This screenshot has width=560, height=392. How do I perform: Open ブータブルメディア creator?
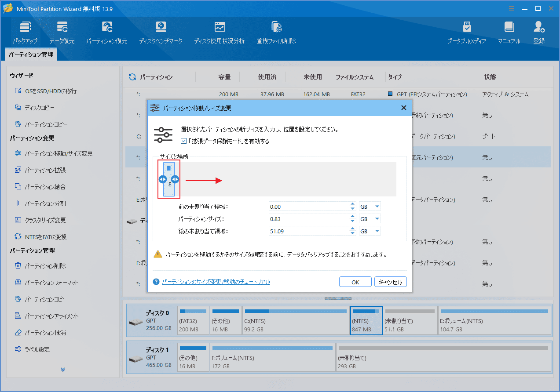tap(467, 33)
